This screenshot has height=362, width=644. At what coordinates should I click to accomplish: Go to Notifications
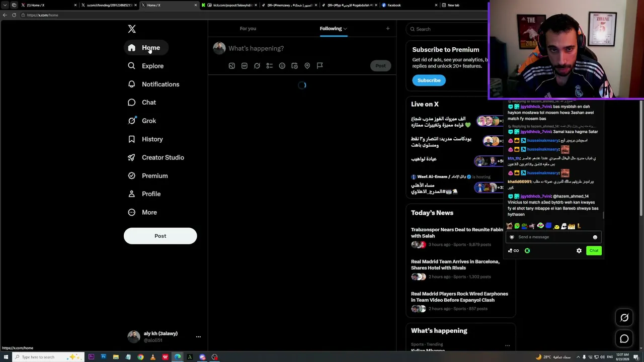coord(153,84)
